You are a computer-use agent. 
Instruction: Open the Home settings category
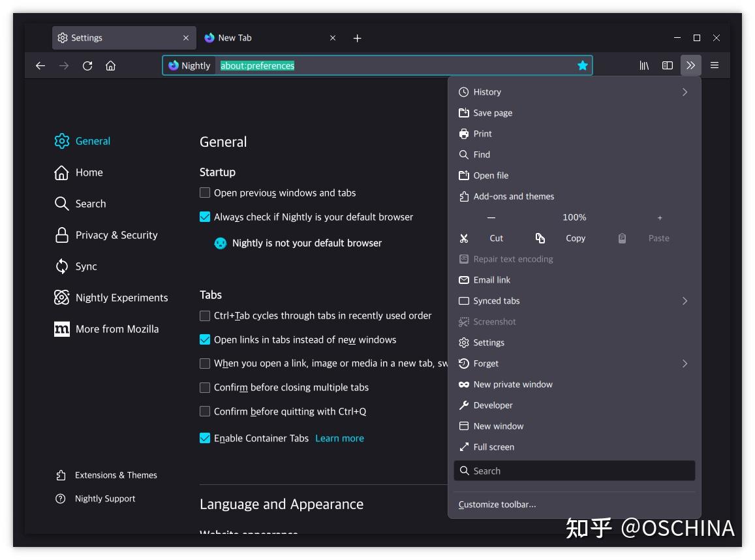(79, 172)
